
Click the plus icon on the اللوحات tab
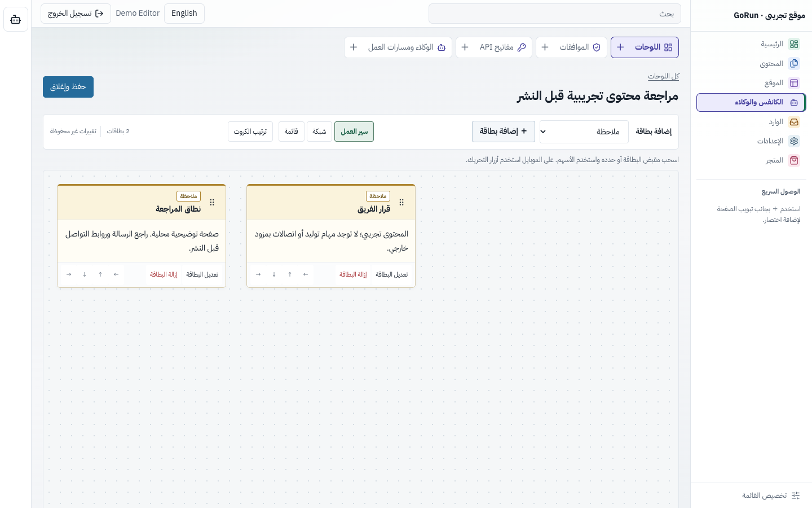pos(620,47)
